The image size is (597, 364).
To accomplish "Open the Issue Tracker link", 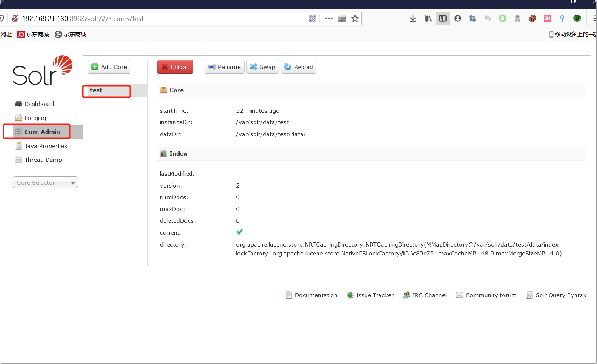I will click(x=370, y=295).
